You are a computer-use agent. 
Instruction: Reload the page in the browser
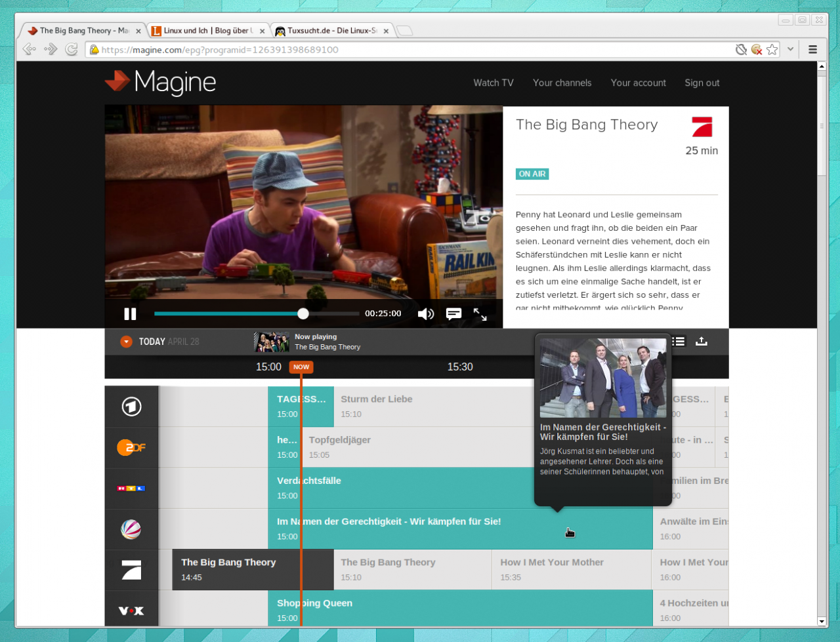[x=72, y=49]
